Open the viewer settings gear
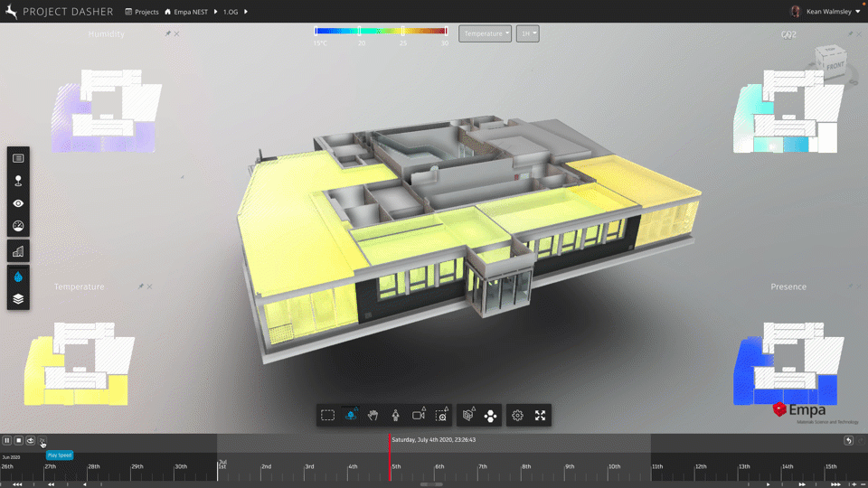The height and width of the screenshot is (488, 868). (x=517, y=415)
